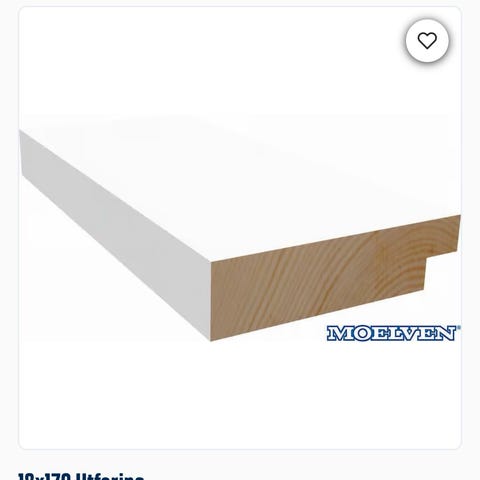Open product card showing white board
The image size is (480, 480).
click(x=240, y=228)
